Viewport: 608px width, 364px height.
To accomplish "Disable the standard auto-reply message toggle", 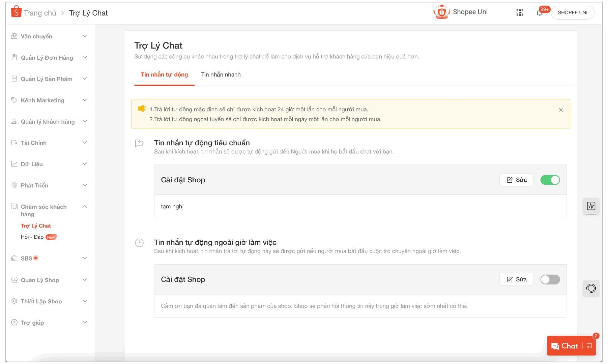I will click(550, 180).
